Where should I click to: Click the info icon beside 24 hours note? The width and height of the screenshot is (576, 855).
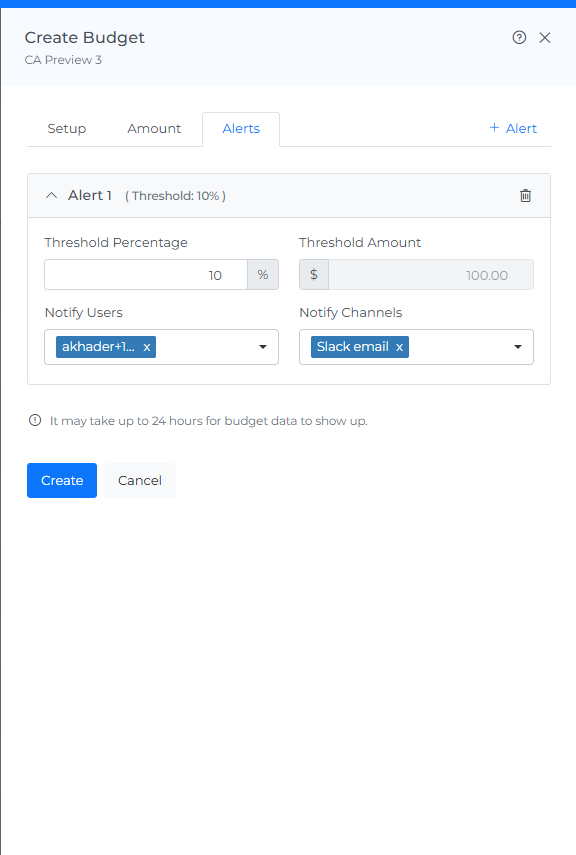pyautogui.click(x=35, y=420)
